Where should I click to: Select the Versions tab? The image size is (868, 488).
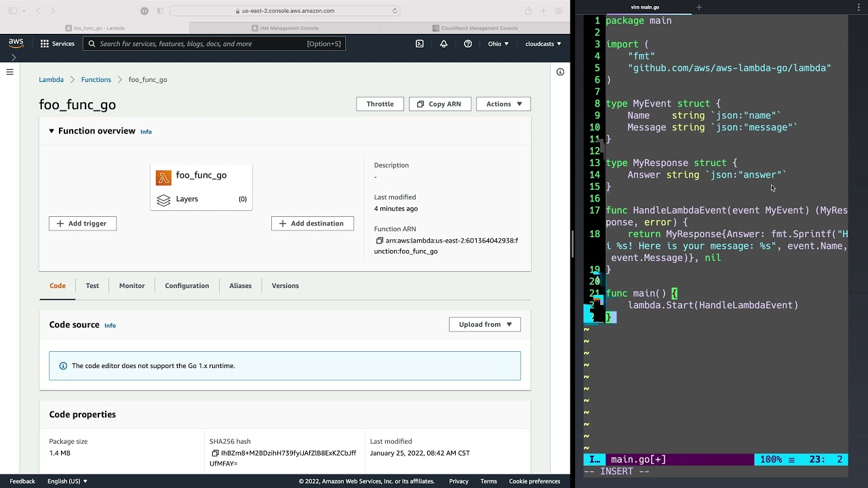pyautogui.click(x=285, y=286)
